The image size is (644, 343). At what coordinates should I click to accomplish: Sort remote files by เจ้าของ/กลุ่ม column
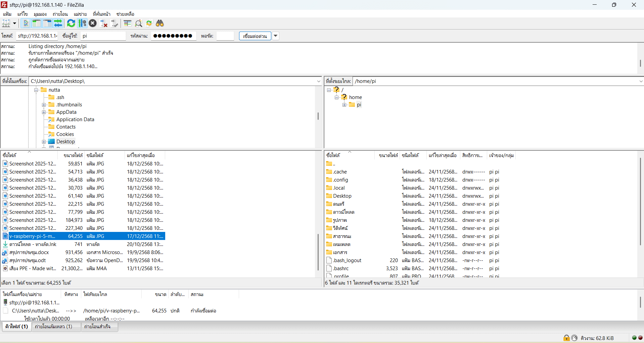[501, 155]
